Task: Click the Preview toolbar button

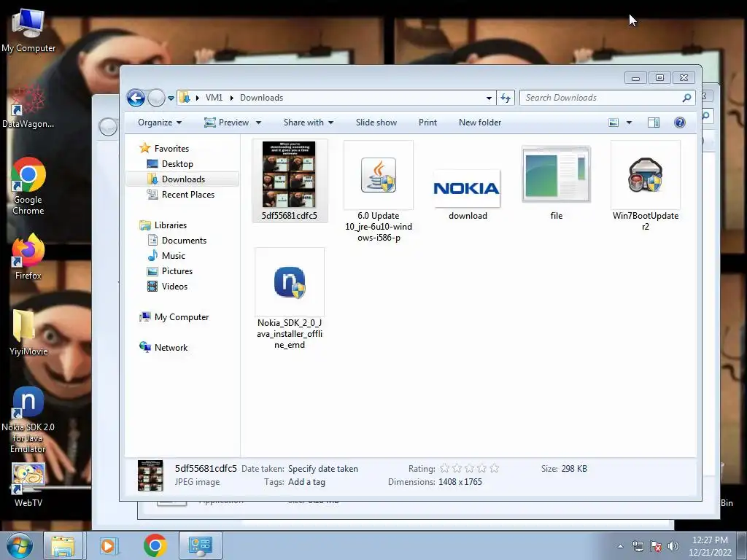Action: point(227,122)
